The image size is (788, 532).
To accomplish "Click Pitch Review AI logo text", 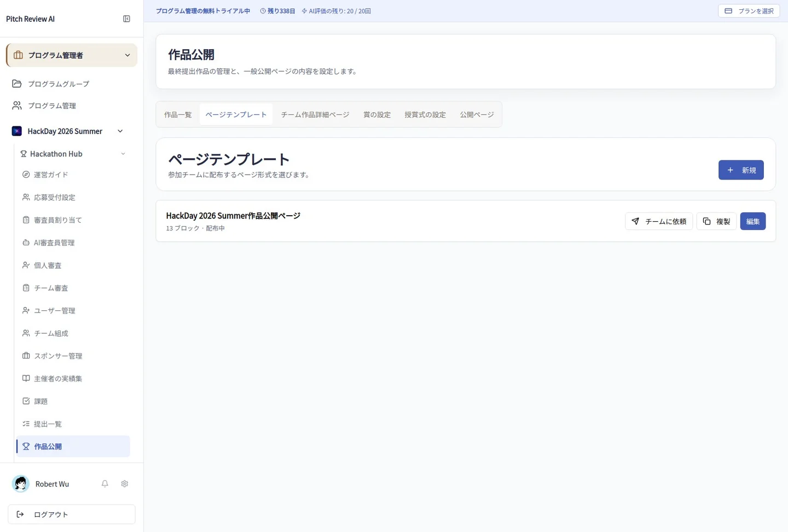I will pos(30,19).
